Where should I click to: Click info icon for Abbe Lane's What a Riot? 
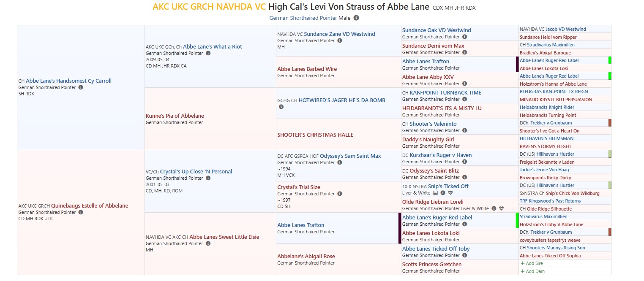[x=208, y=53]
